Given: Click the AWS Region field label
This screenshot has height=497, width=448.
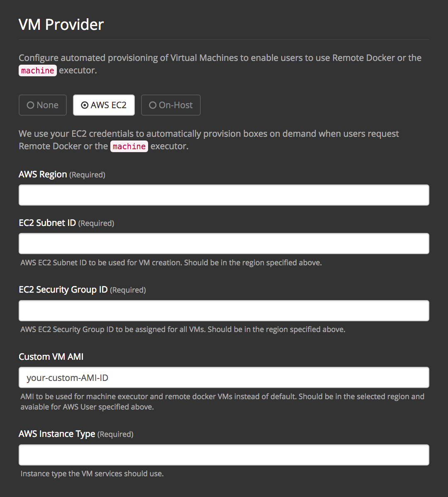Looking at the screenshot, I should pyautogui.click(x=43, y=175).
